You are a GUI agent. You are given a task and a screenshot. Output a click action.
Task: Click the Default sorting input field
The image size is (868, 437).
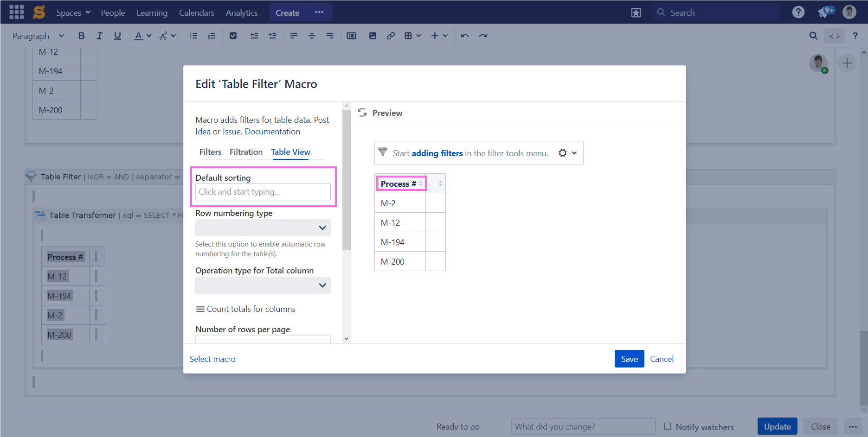(x=263, y=192)
